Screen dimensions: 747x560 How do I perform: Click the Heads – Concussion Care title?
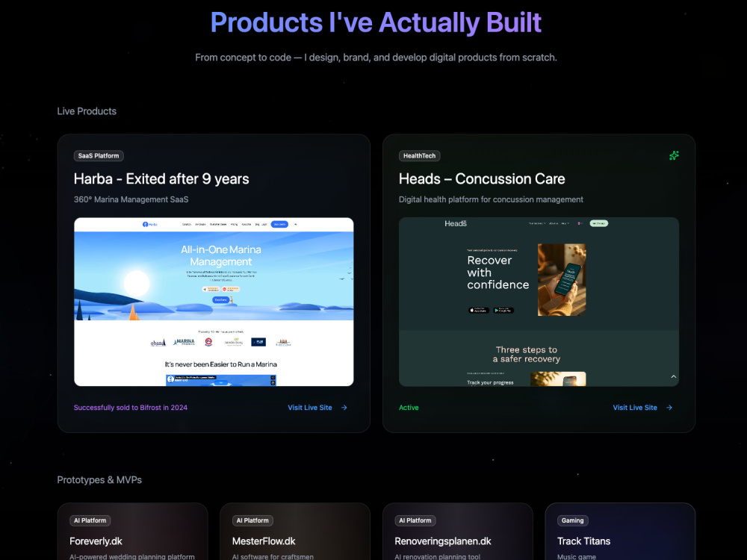pyautogui.click(x=482, y=179)
